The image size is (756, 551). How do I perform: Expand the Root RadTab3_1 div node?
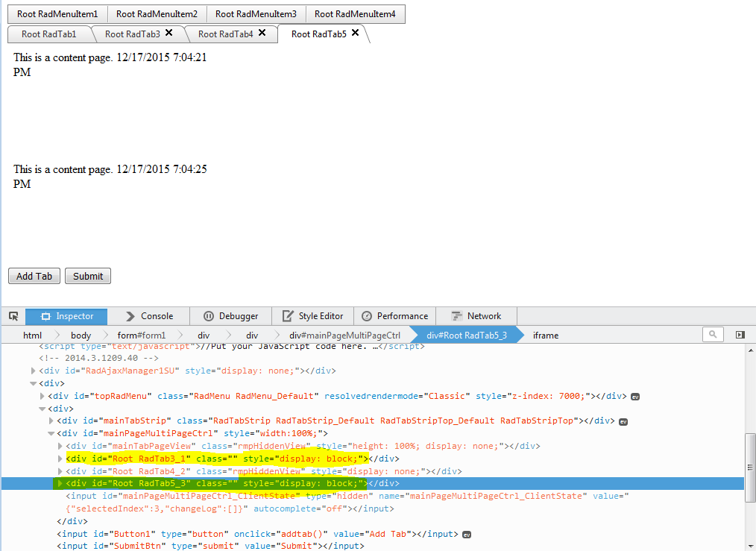(x=60, y=459)
